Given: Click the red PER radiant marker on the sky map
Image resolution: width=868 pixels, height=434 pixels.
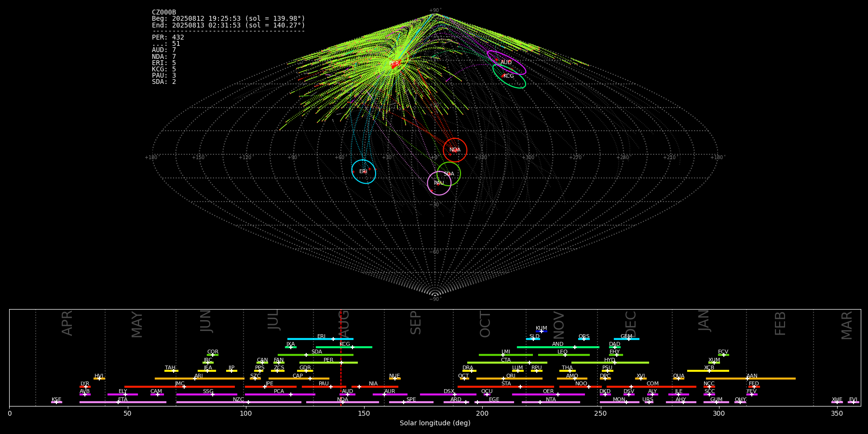Looking at the screenshot, I should pyautogui.click(x=394, y=63).
